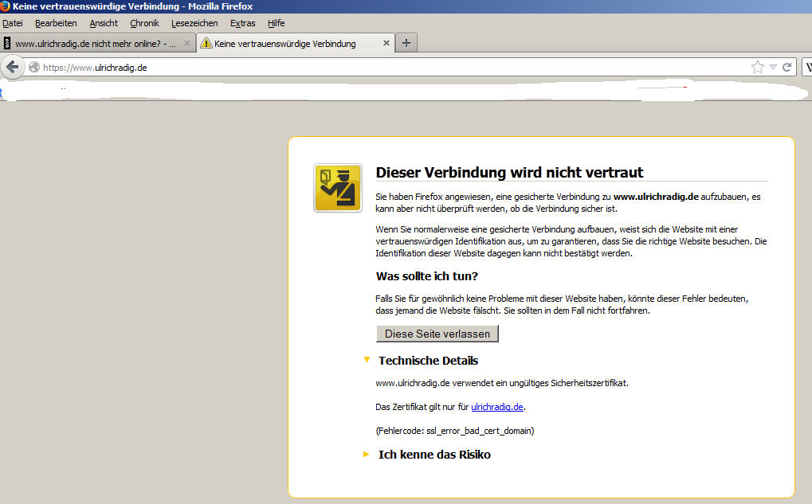Open the Hilfe menu
This screenshot has width=812, height=504.
coord(276,23)
